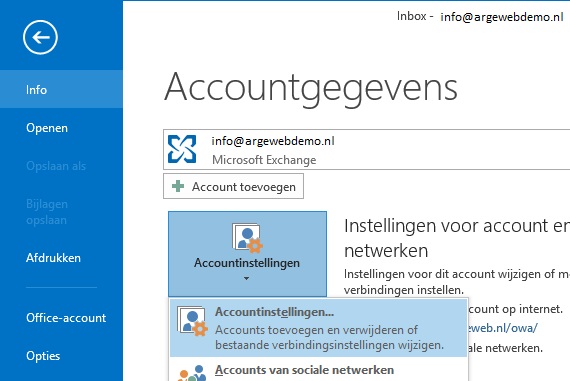Click the icon beside the Accountinstellingen... menu entry
The width and height of the screenshot is (570, 381).
click(x=192, y=321)
